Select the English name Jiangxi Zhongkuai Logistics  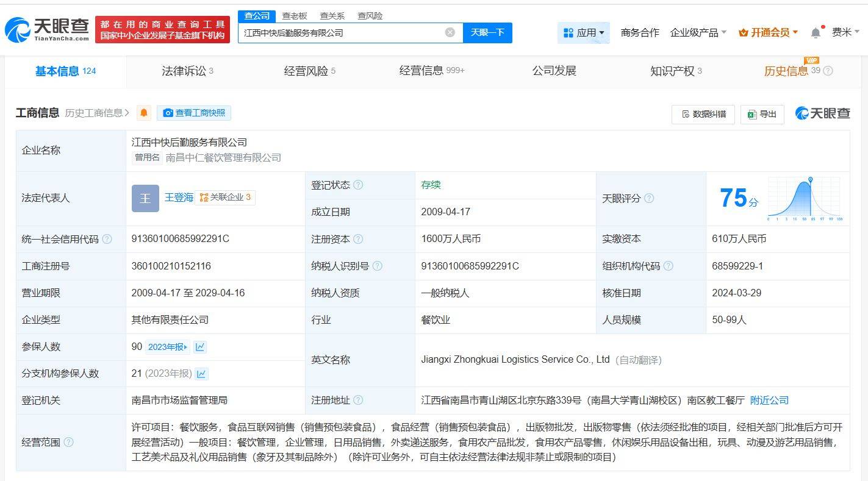point(515,360)
